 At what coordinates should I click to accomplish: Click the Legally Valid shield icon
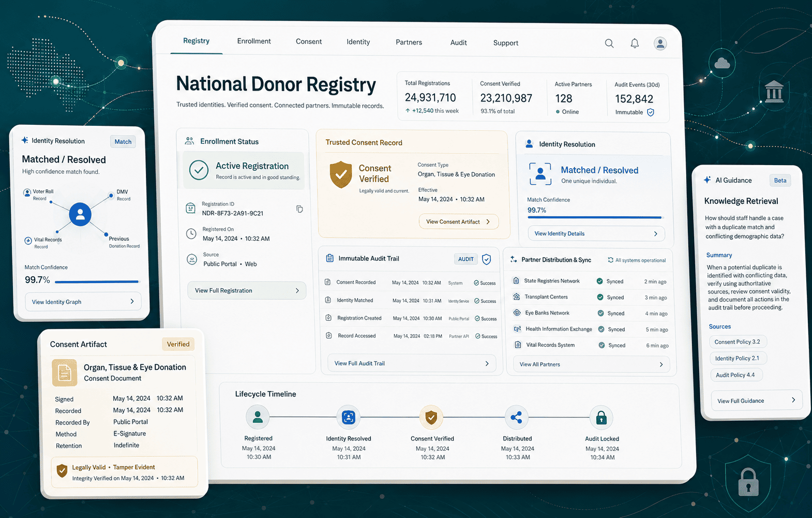tap(62, 471)
